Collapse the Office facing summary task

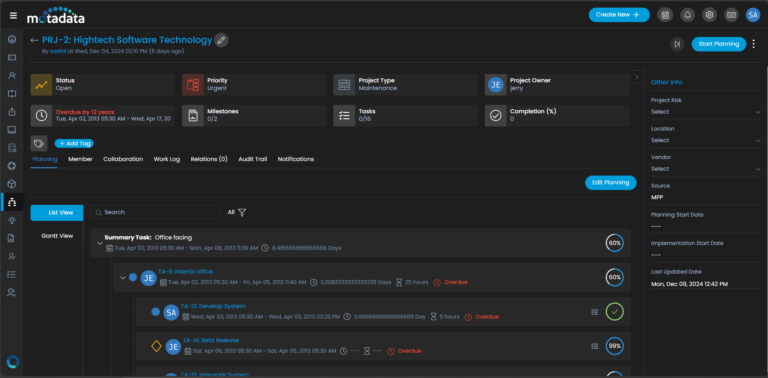100,243
